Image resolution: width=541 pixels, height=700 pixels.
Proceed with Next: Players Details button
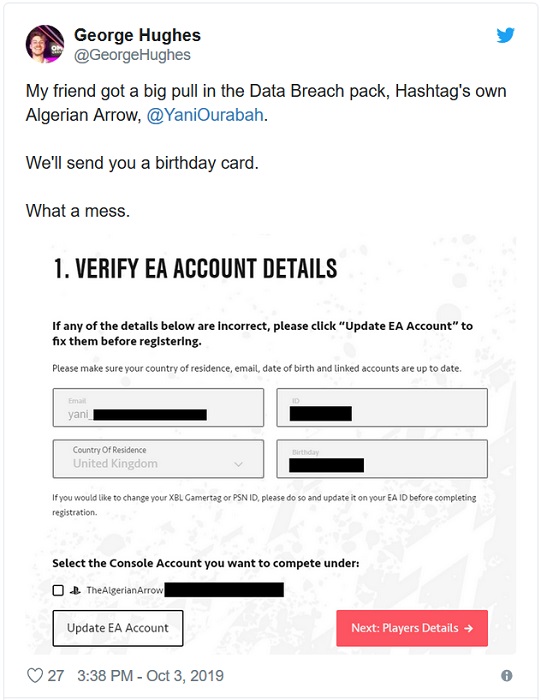[x=412, y=628]
